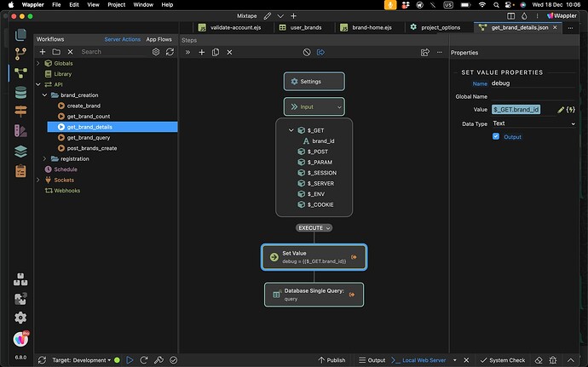Open the workflow settings cube icon beside search

pos(156,52)
